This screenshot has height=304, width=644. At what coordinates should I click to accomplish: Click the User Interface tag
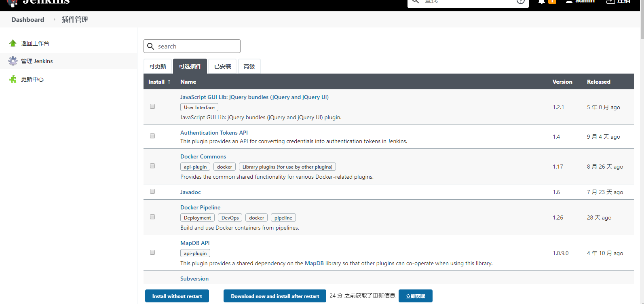[199, 107]
